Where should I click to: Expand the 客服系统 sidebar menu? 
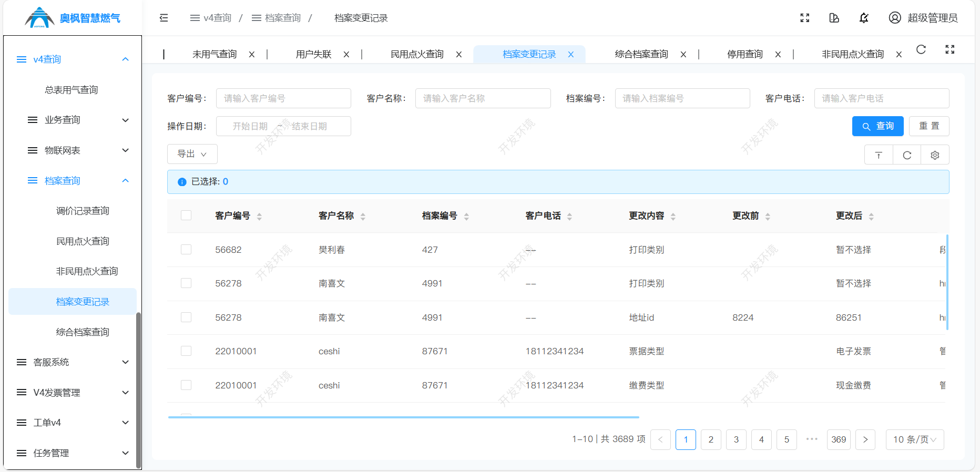tap(73, 362)
